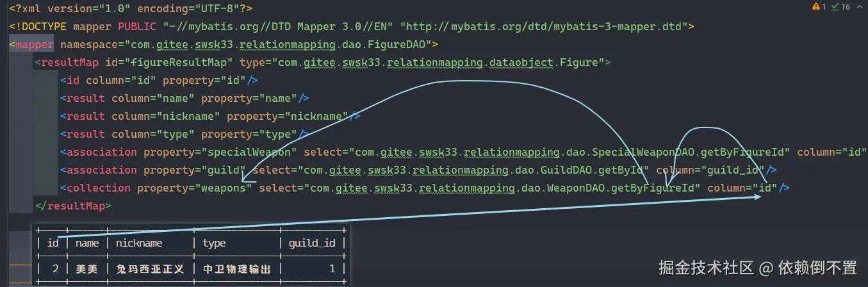Open the mybatis-3-mapper.dtd URL in the DOCTYPE line

tap(544, 27)
